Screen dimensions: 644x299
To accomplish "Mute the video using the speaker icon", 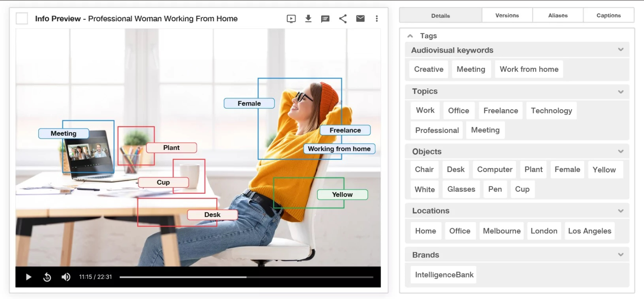I will click(66, 277).
